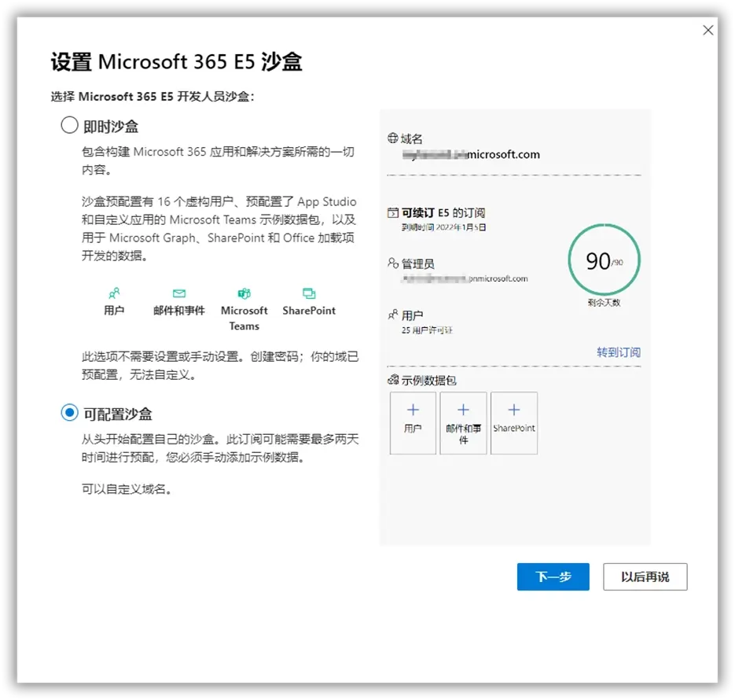735x700 pixels.
Task: Click the calendar icon beside 可续订 E5 的订阅
Action: [x=393, y=213]
